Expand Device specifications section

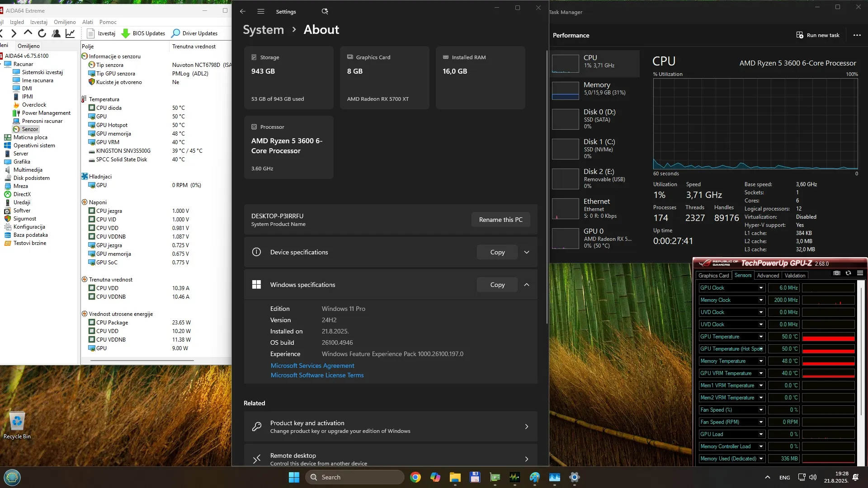(527, 252)
